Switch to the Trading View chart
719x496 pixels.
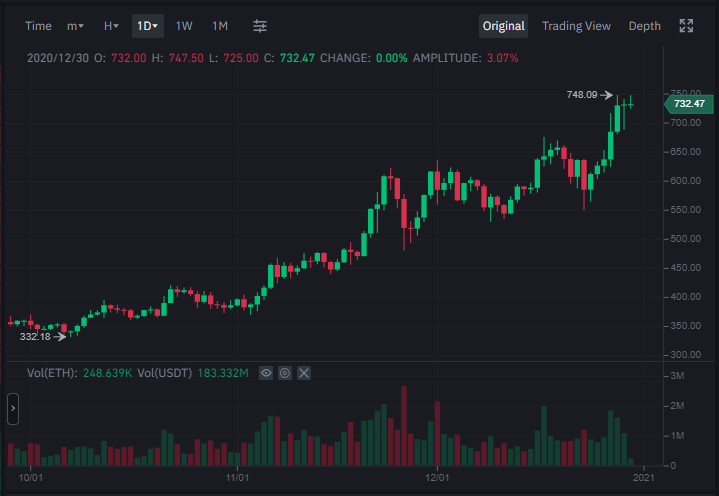click(x=576, y=26)
